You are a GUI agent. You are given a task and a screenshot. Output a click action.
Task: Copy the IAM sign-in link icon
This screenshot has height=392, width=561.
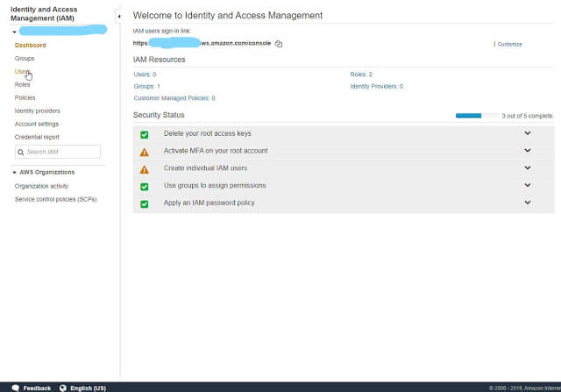(279, 43)
